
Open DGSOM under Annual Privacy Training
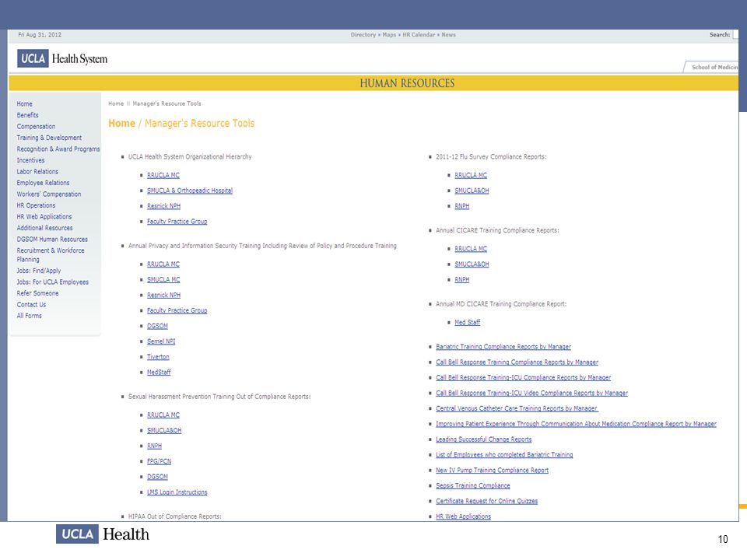157,326
